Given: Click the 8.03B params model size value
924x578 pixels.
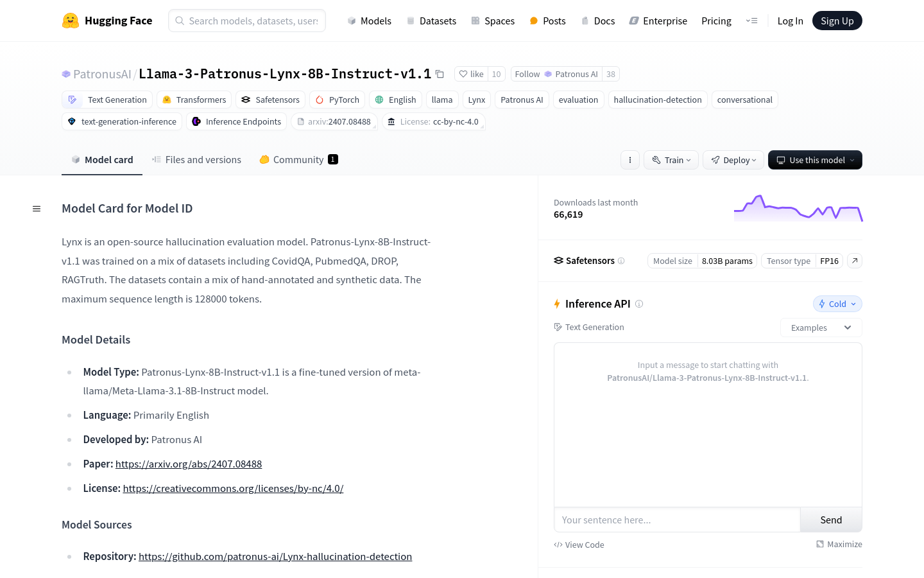Looking at the screenshot, I should [x=727, y=261].
